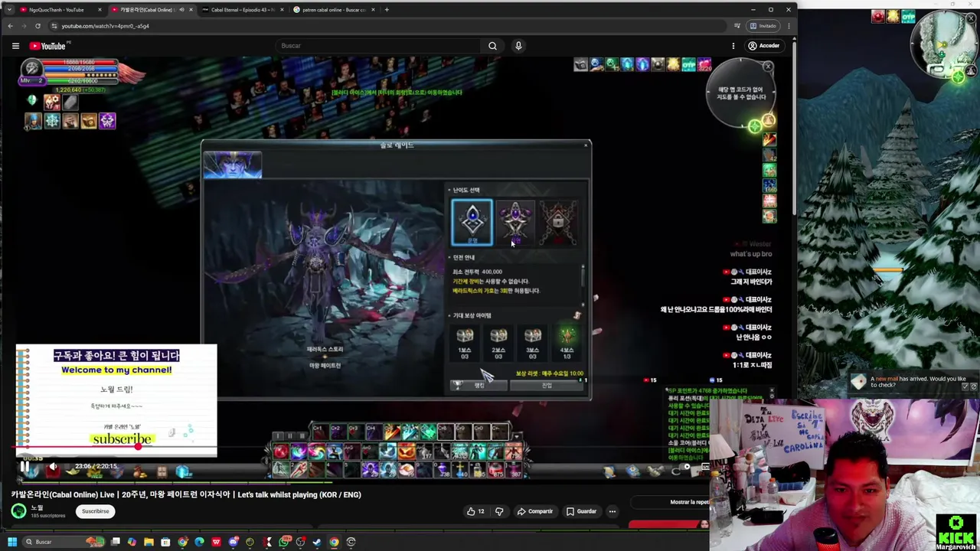Viewport: 980px width, 551px height.
Task: Click the Guardar save button
Action: [x=581, y=511]
